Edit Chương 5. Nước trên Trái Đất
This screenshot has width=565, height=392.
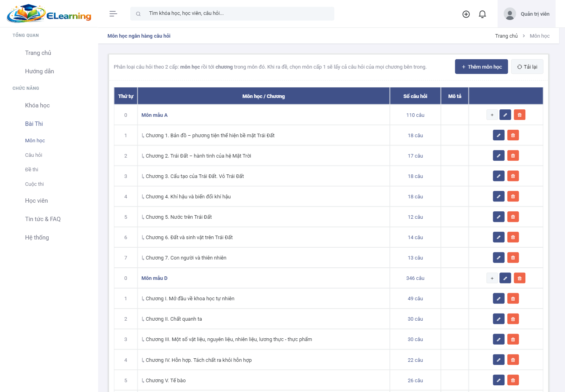pos(499,217)
